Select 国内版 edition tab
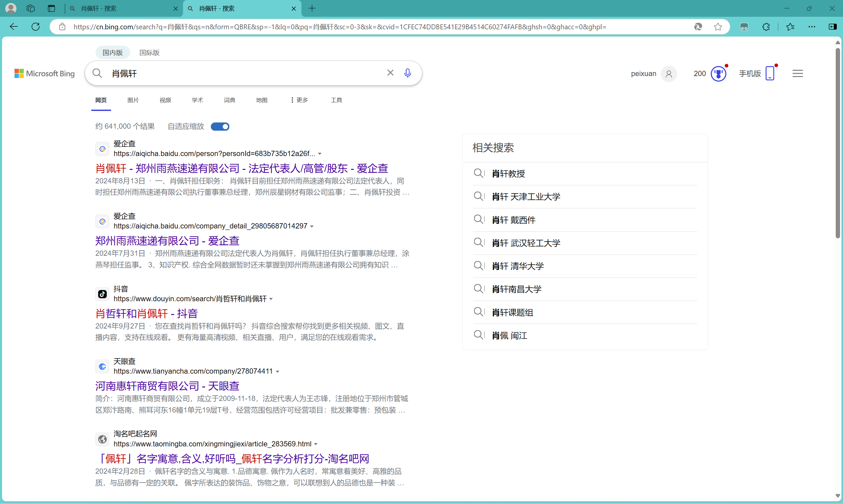The width and height of the screenshot is (843, 504). (x=112, y=52)
